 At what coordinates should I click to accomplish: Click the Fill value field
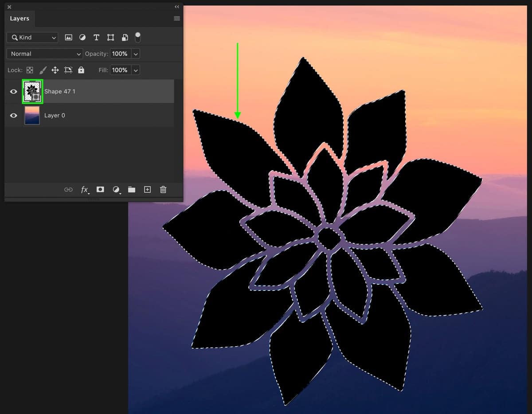[x=121, y=70]
